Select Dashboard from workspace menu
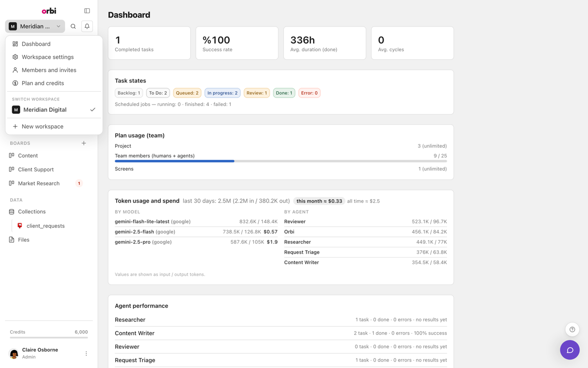The image size is (588, 368). click(x=54, y=44)
